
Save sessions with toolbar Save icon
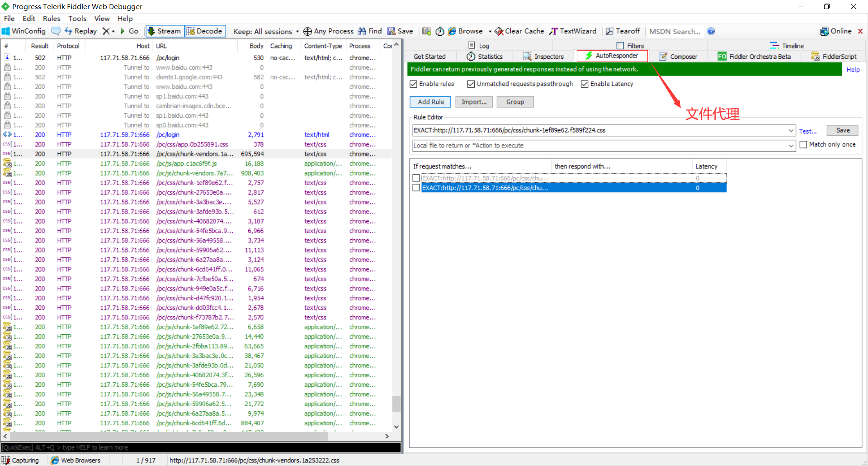[x=400, y=31]
